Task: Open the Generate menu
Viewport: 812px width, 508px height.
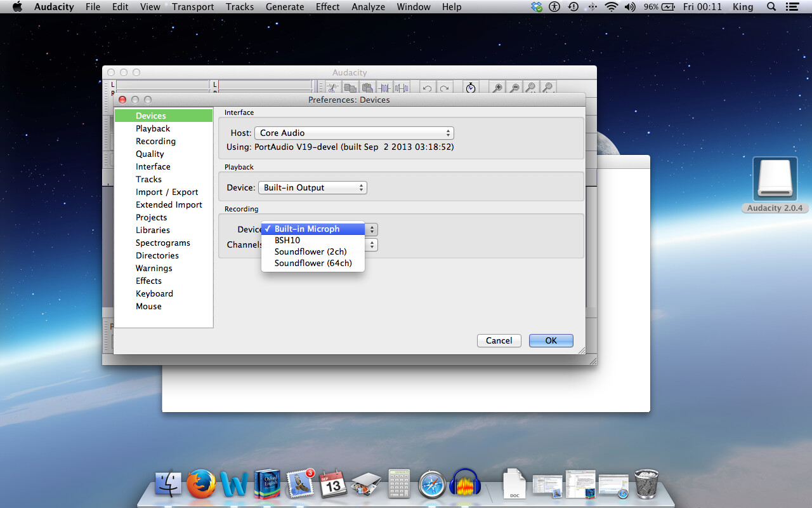Action: [x=285, y=7]
